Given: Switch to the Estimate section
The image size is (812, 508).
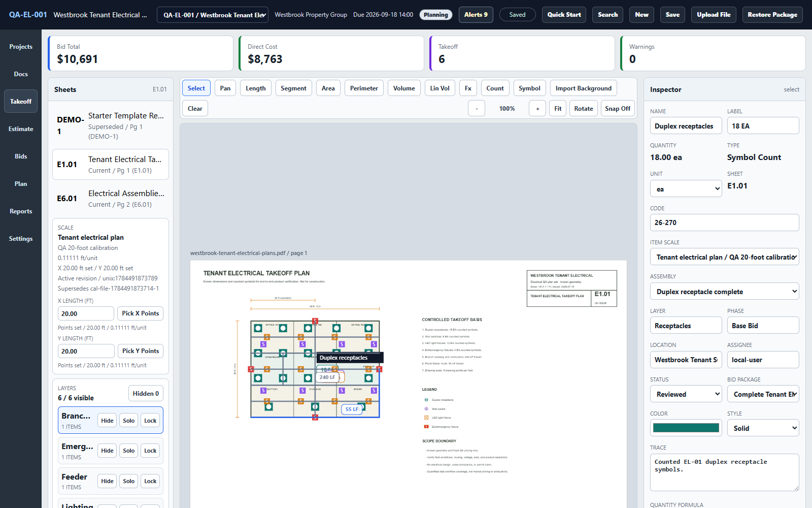Looking at the screenshot, I should pos(21,129).
